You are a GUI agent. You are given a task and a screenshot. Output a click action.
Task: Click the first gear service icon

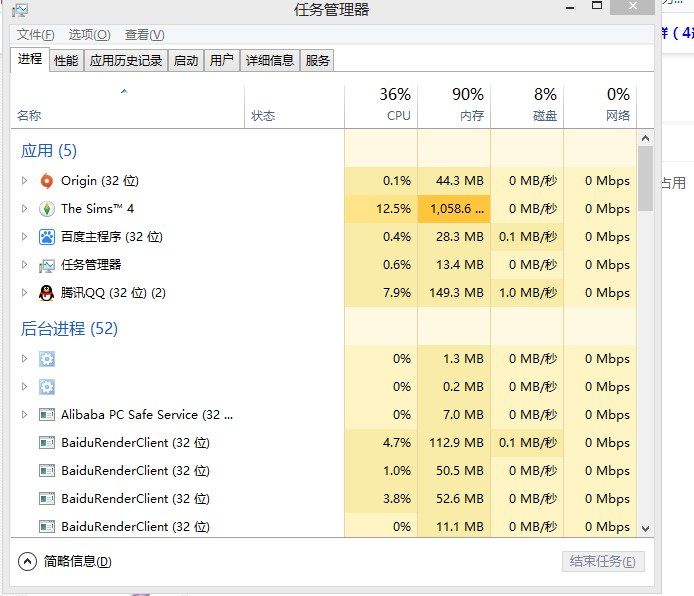coord(47,359)
